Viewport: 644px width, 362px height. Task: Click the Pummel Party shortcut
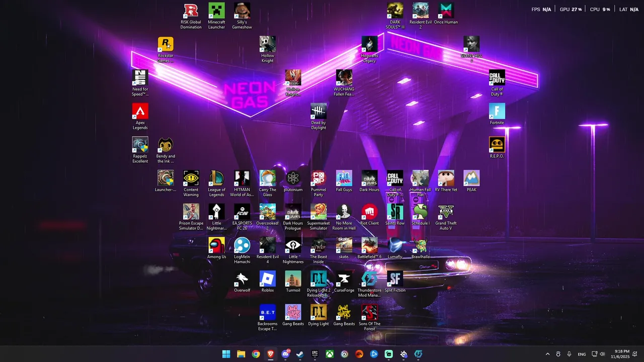318,184
